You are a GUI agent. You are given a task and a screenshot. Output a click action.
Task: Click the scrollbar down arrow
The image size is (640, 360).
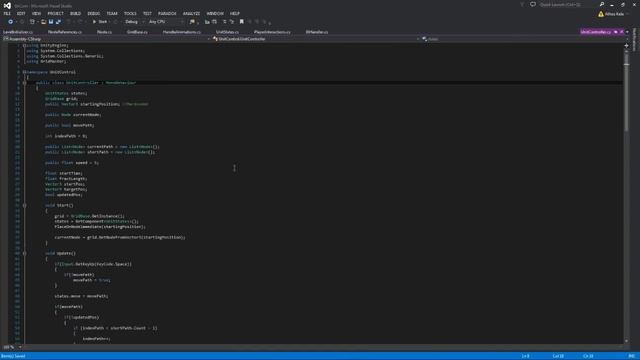pyautogui.click(x=627, y=341)
